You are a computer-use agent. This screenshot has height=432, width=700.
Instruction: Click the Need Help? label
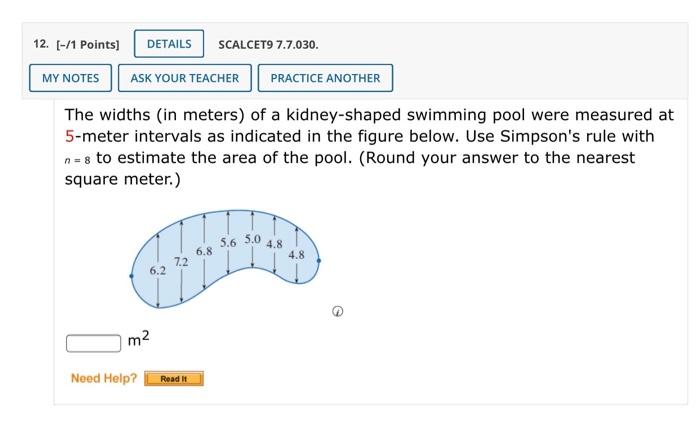click(x=104, y=378)
